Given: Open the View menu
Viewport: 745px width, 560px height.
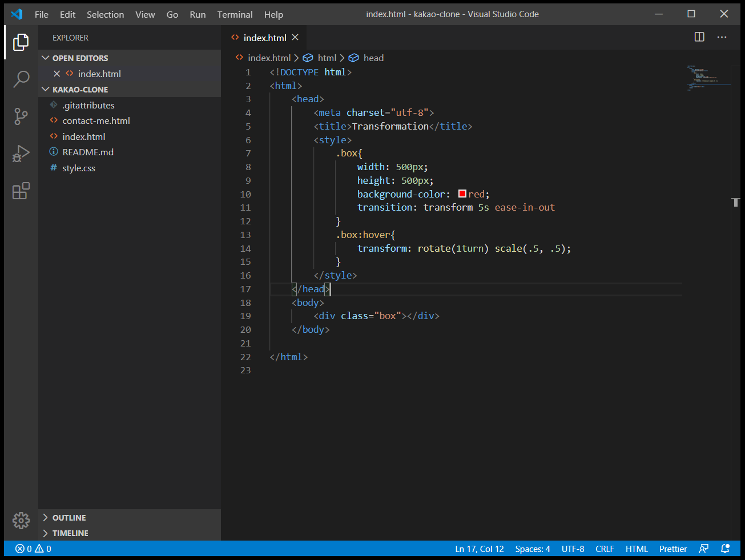Looking at the screenshot, I should click(145, 14).
